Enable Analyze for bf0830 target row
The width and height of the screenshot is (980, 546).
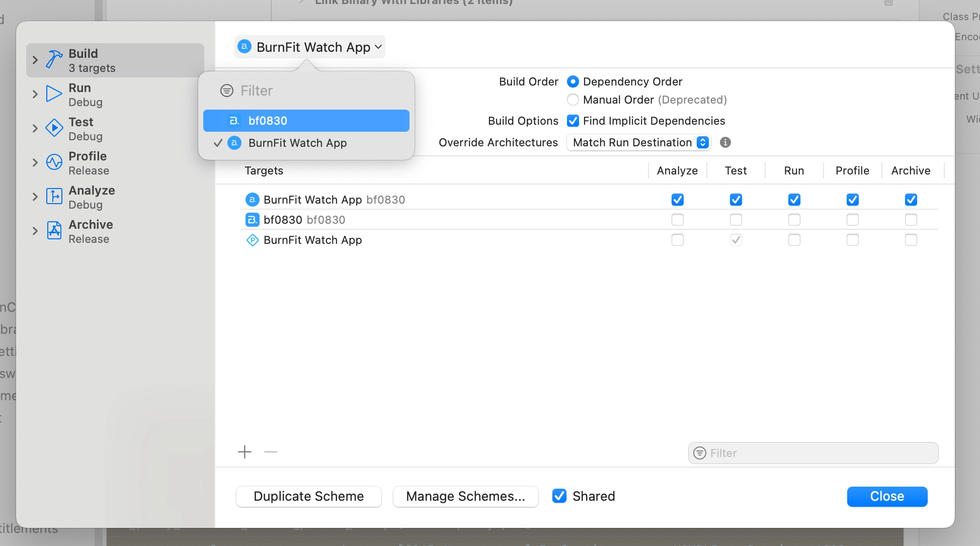[x=677, y=220]
